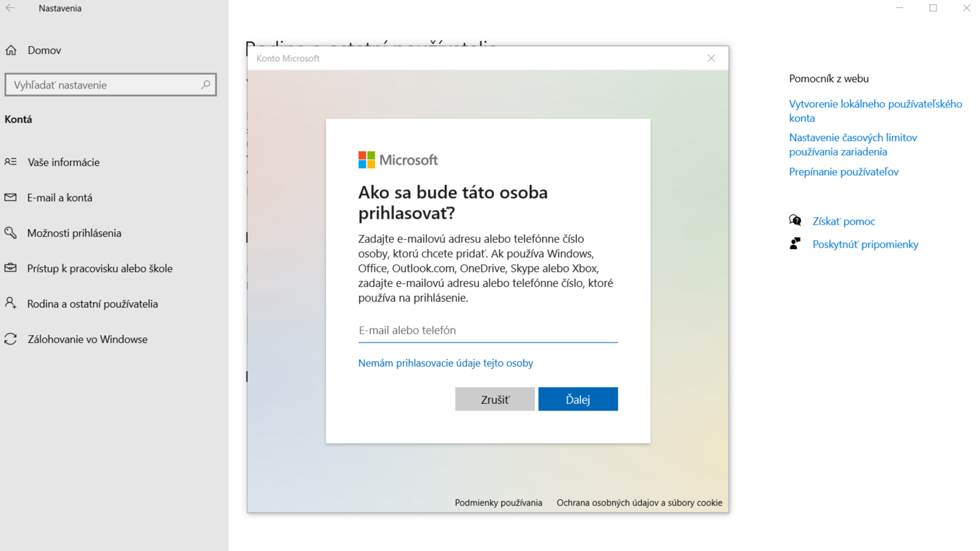Open Ochrana osobných údajov a súbory cookie
The height and width of the screenshot is (551, 980).
[x=639, y=503]
